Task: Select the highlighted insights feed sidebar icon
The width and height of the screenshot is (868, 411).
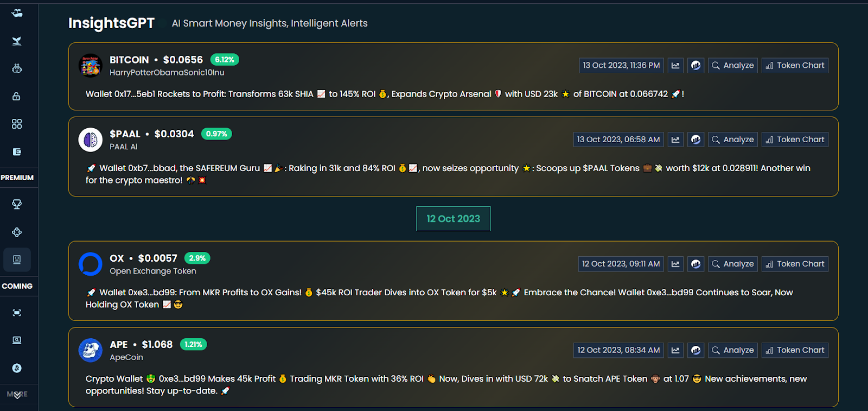Action: [17, 260]
